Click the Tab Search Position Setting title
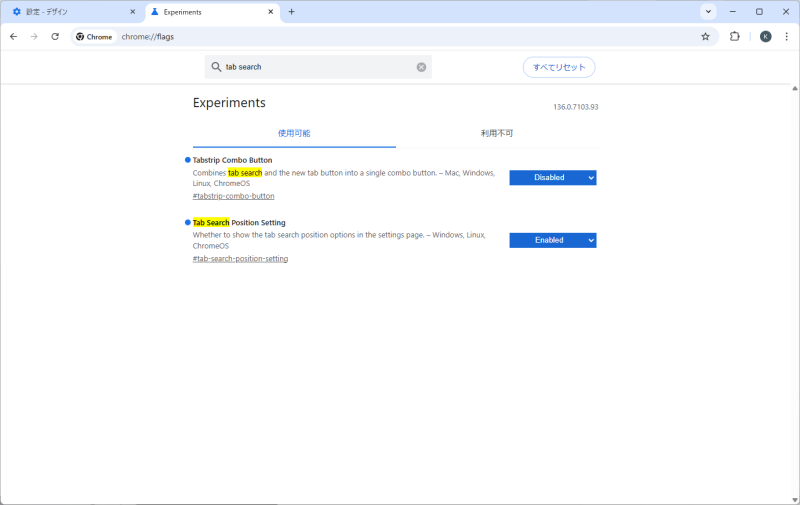This screenshot has width=800, height=505. (239, 223)
